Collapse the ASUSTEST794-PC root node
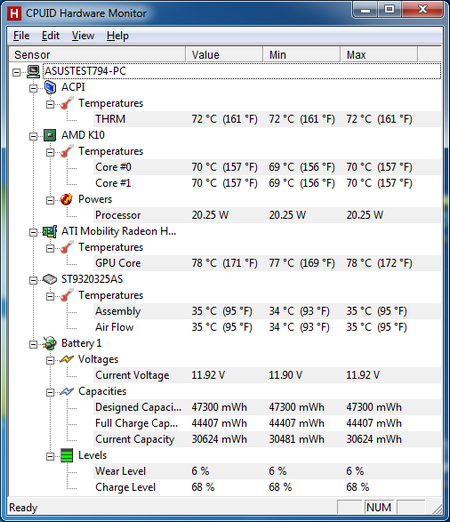This screenshot has width=450, height=522. coord(16,72)
